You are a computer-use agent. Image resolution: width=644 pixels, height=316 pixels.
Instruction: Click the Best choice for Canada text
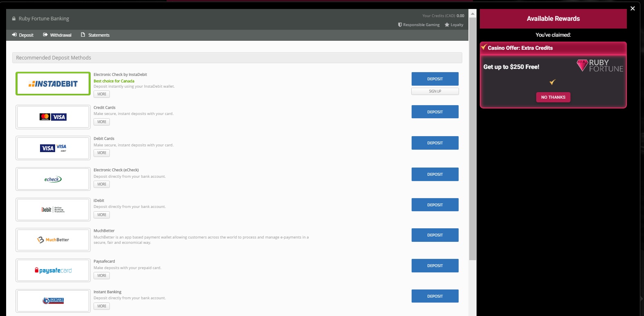[x=114, y=81]
